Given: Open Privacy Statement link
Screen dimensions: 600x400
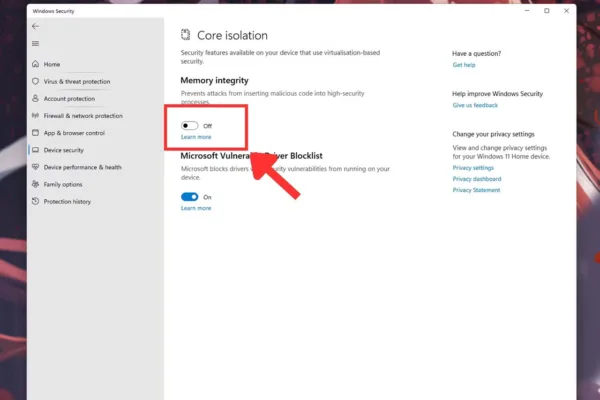Looking at the screenshot, I should click(476, 190).
